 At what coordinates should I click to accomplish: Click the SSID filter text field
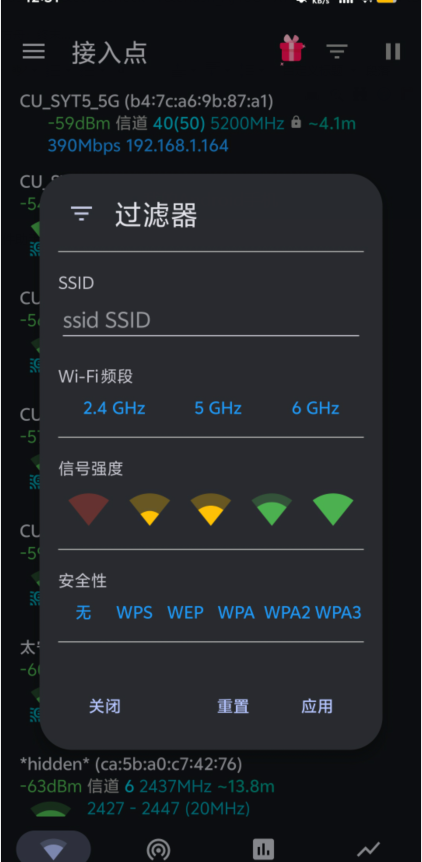[211, 321]
